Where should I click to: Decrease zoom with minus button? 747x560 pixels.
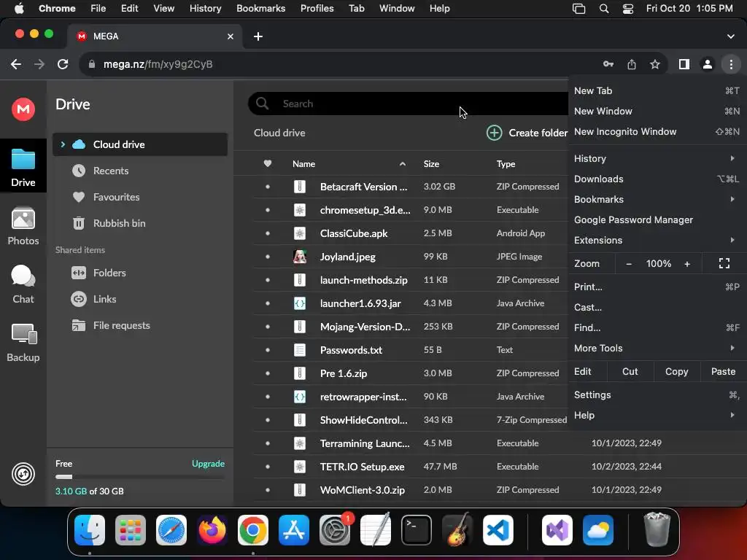pyautogui.click(x=629, y=264)
